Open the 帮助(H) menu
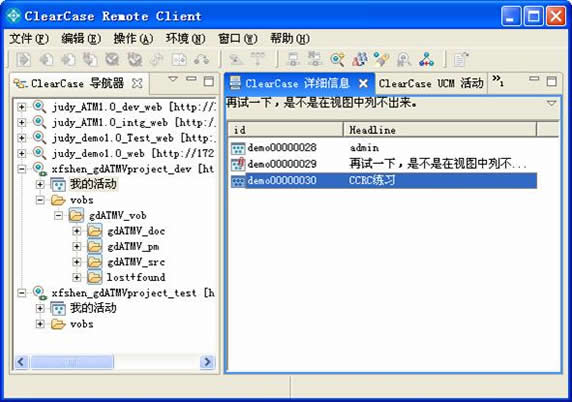 [x=290, y=39]
